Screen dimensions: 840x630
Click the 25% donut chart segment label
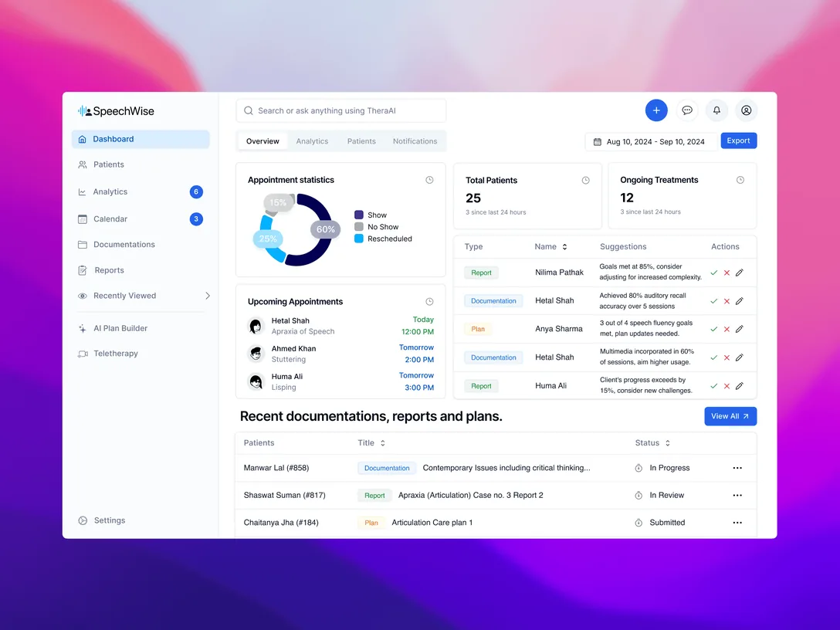coord(268,239)
